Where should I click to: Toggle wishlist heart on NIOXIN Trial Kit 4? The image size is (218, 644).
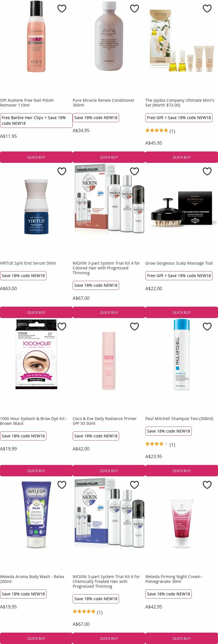click(x=134, y=171)
